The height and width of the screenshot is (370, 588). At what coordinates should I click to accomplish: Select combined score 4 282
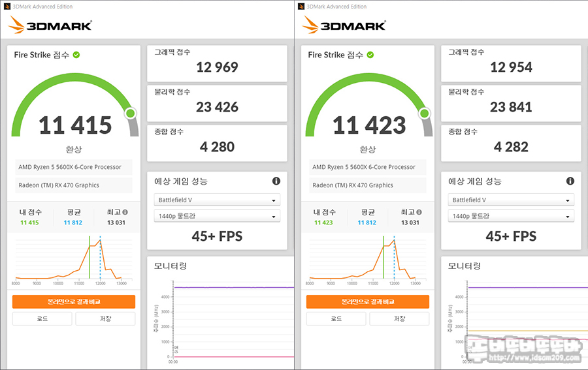[511, 147]
